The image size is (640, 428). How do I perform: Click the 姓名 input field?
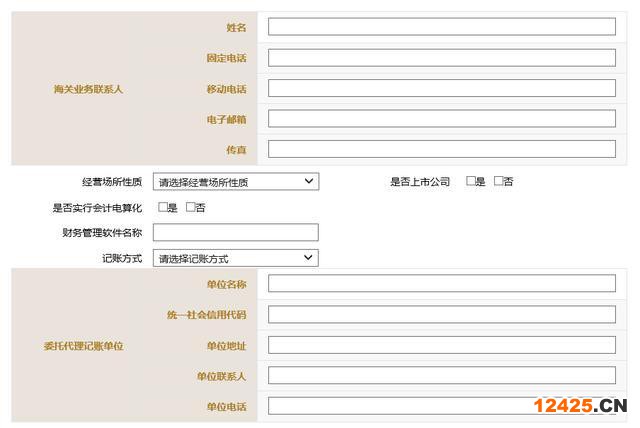tap(441, 27)
